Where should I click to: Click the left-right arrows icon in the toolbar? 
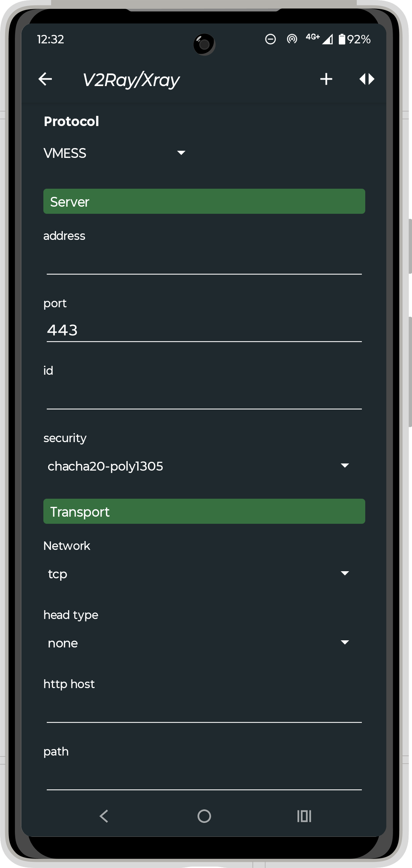pos(367,79)
